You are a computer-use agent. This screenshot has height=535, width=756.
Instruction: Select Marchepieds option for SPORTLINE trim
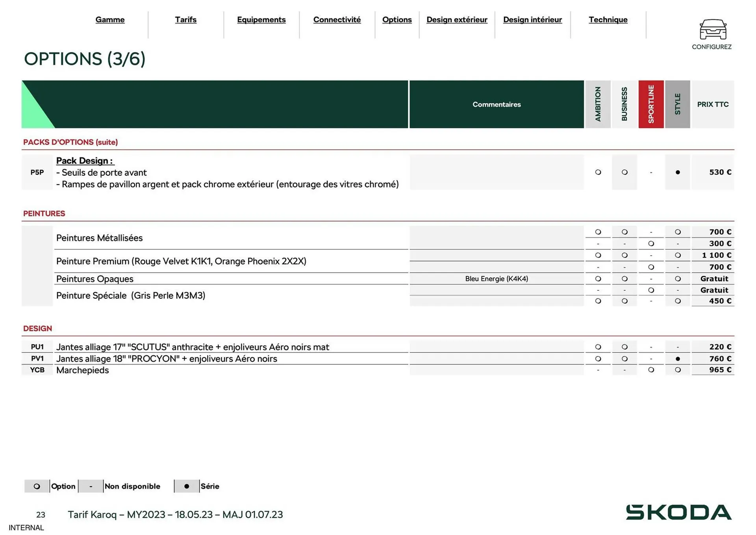click(x=651, y=370)
